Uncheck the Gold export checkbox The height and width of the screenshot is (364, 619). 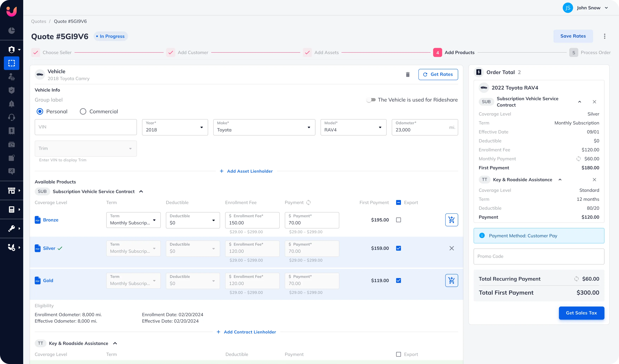pos(398,281)
